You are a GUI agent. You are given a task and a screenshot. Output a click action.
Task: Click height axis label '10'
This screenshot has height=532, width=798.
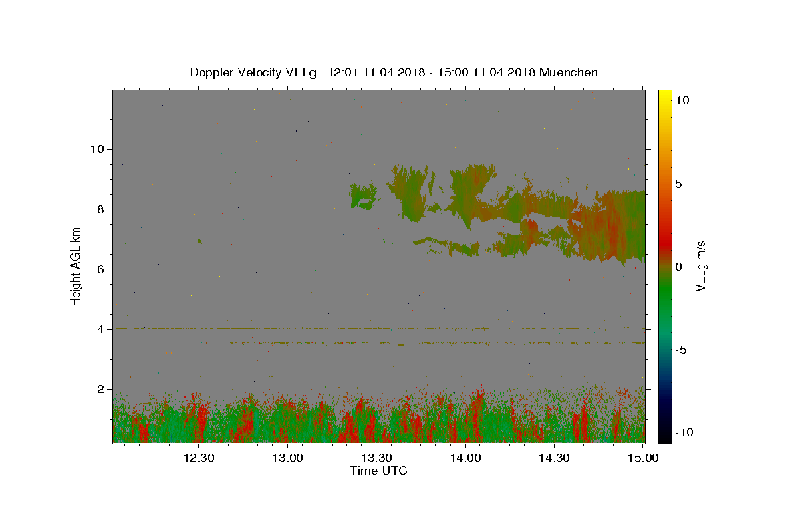click(x=96, y=149)
